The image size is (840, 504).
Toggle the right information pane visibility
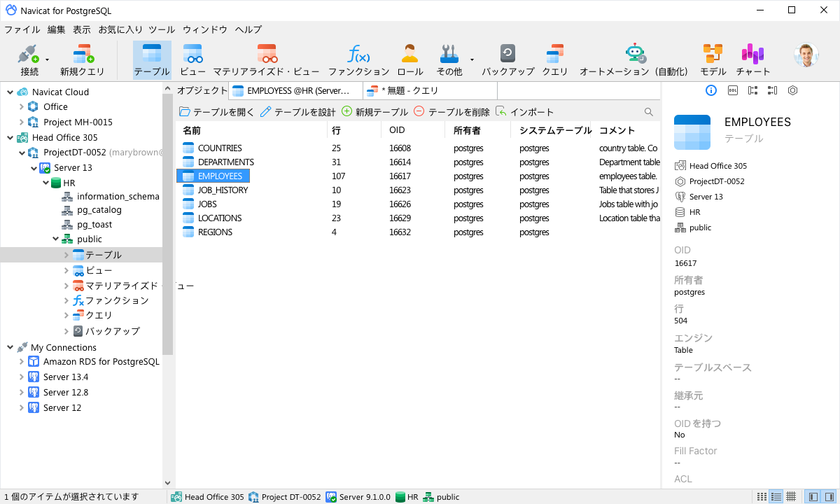click(x=829, y=497)
